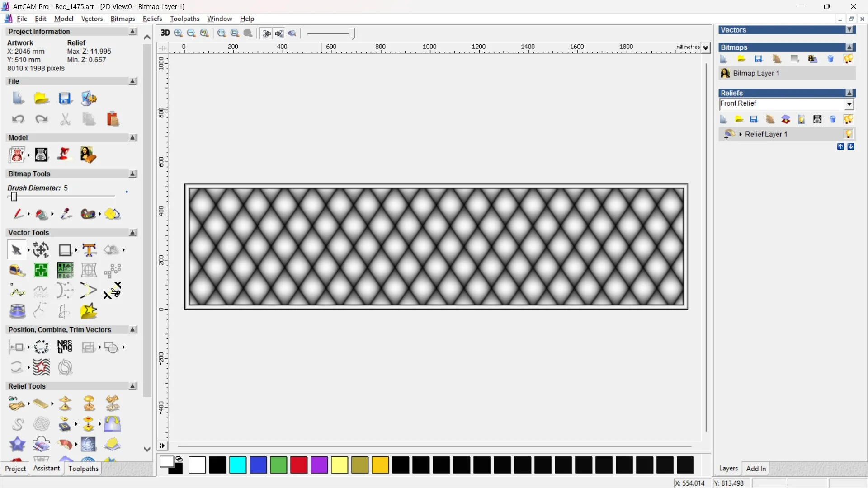868x488 pixels.
Task: Switch to the Toolpaths tab
Action: point(83,469)
